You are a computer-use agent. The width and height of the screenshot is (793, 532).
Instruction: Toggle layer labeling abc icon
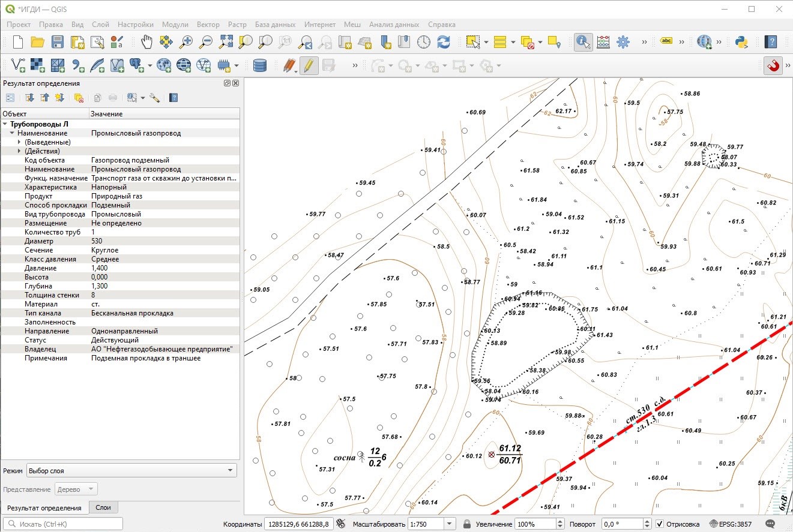pyautogui.click(x=666, y=41)
